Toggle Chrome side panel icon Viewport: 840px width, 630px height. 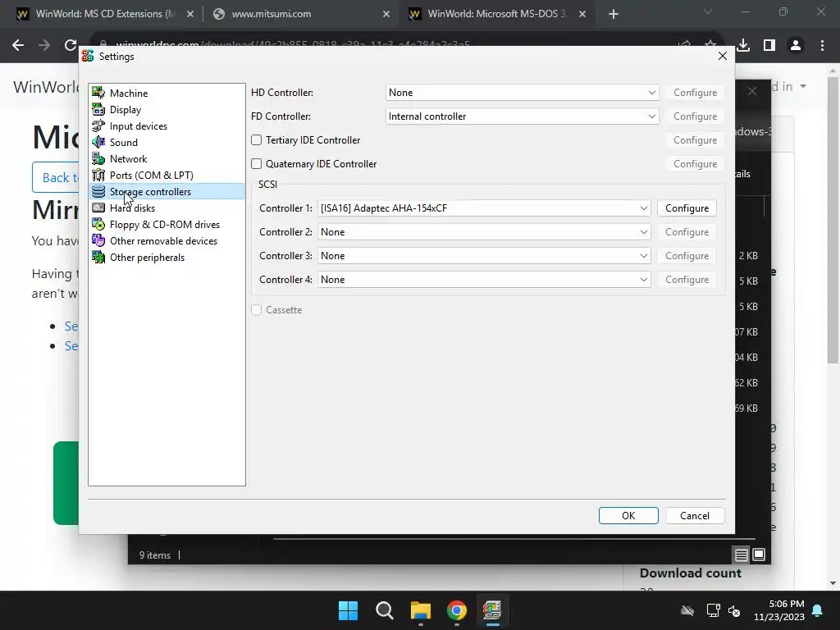pyautogui.click(x=769, y=45)
